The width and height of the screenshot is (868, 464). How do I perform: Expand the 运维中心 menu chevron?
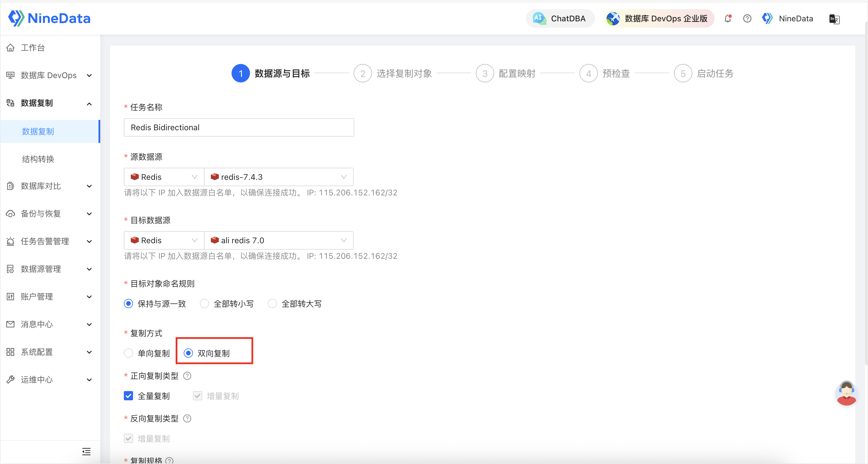89,380
